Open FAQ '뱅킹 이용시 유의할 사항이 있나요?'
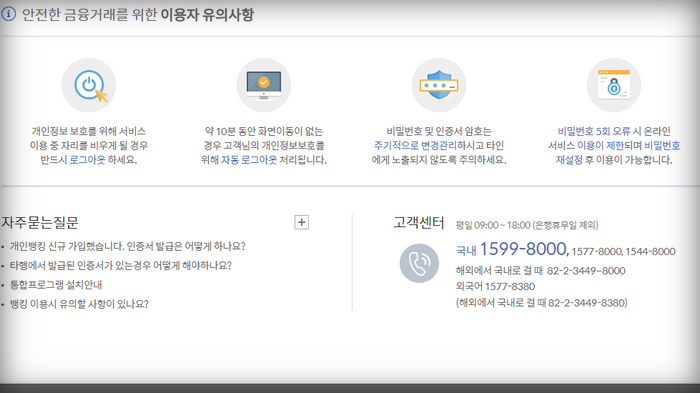700x393 pixels. [79, 304]
